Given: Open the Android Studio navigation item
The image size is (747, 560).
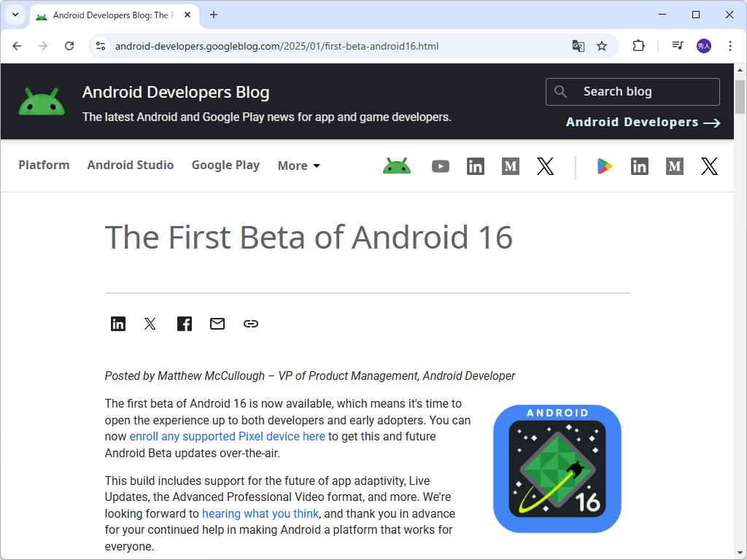Looking at the screenshot, I should click(x=130, y=166).
